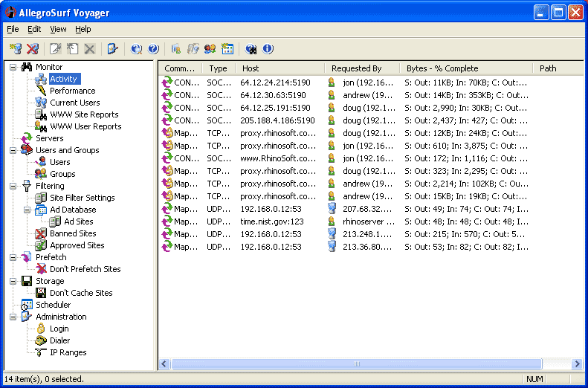Image resolution: width=588 pixels, height=388 pixels.
Task: Open WWW User Reports
Action: [85, 126]
